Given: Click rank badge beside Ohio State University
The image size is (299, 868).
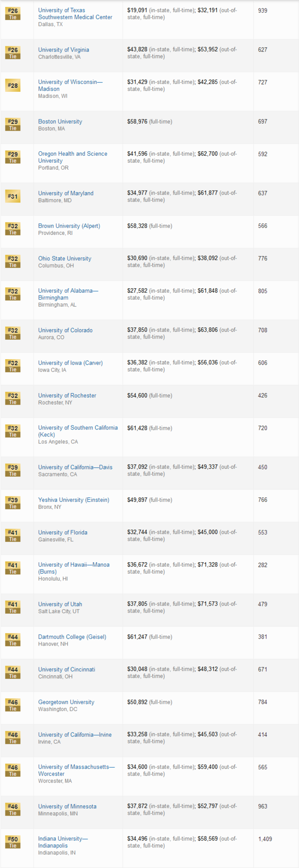Looking at the screenshot, I should pyautogui.click(x=13, y=261).
